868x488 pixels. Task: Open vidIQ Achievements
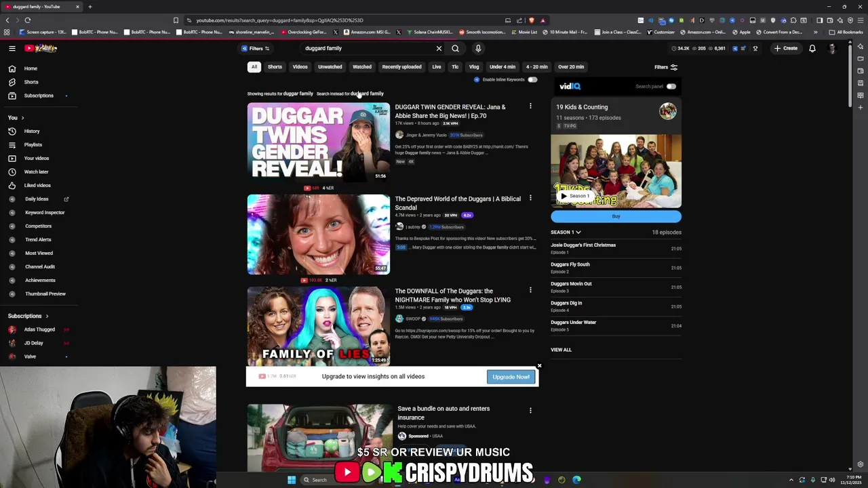point(40,280)
